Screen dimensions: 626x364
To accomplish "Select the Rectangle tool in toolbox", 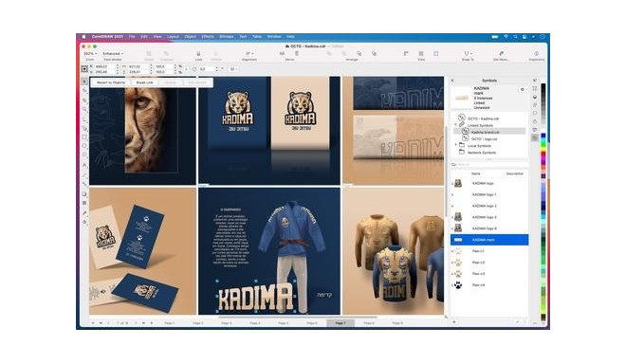I will click(84, 137).
